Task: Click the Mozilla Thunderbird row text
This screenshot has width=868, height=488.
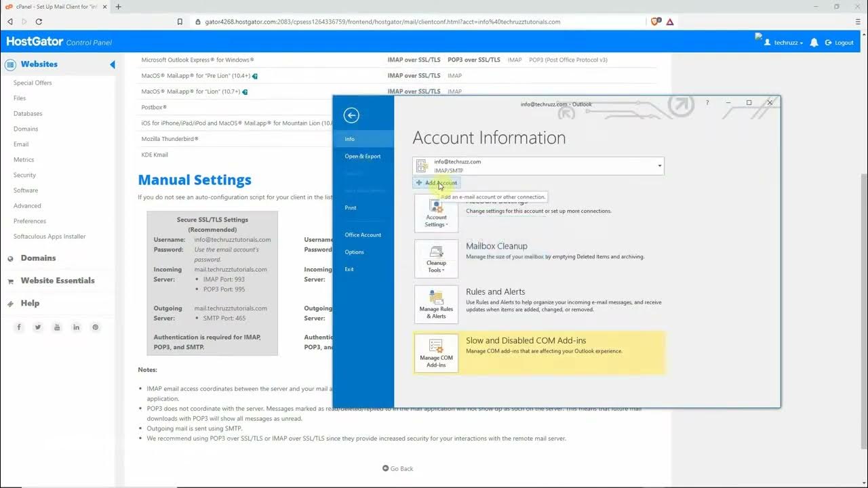Action: 170,139
